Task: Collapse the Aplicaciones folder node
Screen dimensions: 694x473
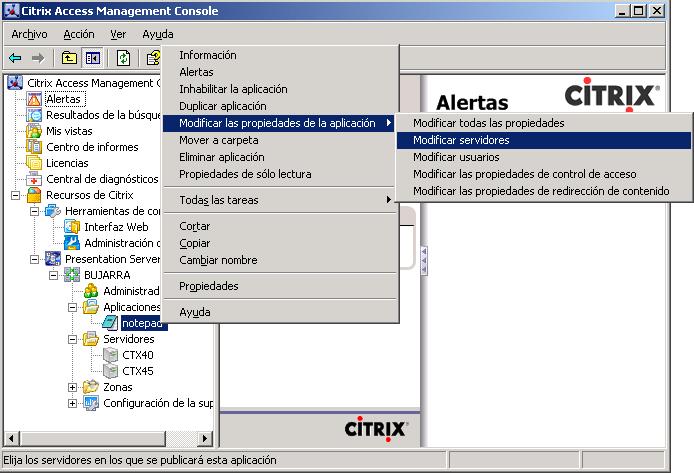Action: tap(73, 307)
